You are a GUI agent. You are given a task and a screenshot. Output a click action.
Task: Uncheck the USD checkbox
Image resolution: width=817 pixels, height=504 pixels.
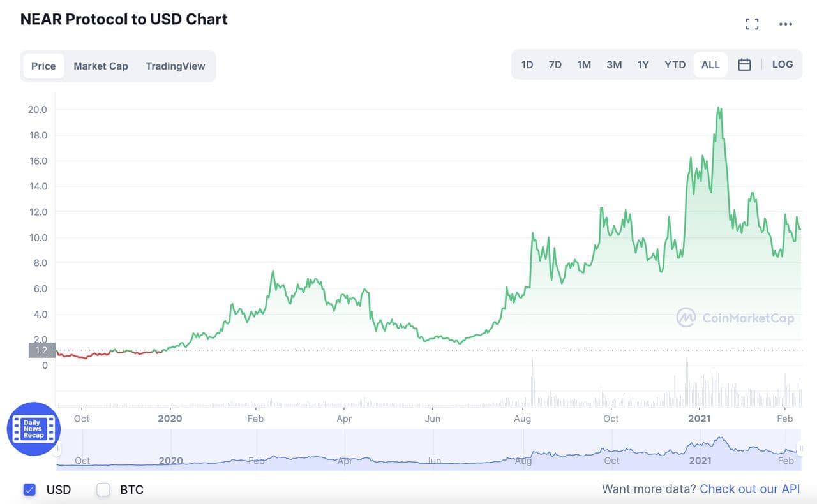[29, 489]
